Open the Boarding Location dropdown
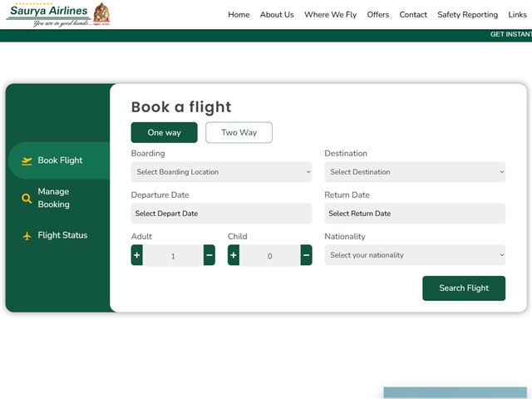This screenshot has width=532, height=399. (221, 172)
